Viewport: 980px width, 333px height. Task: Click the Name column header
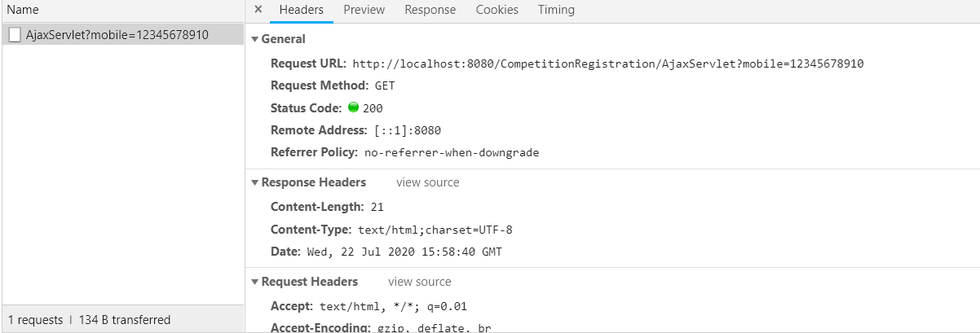point(23,11)
